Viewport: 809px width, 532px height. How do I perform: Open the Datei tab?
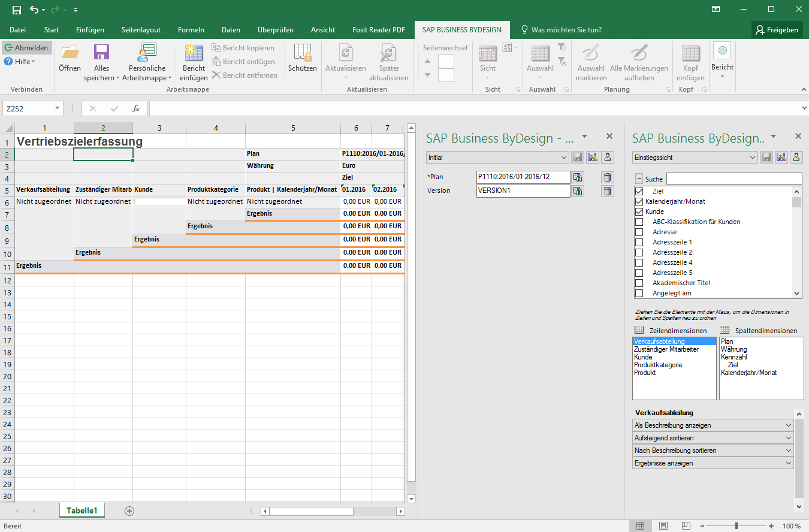tap(17, 30)
